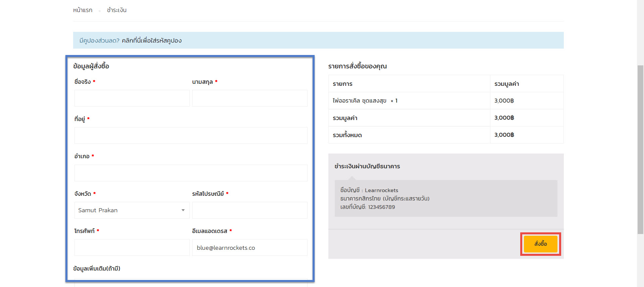Click the ไฟออราเคิล ชุดแสงสุข product name
The image size is (644, 287).
[x=359, y=101]
